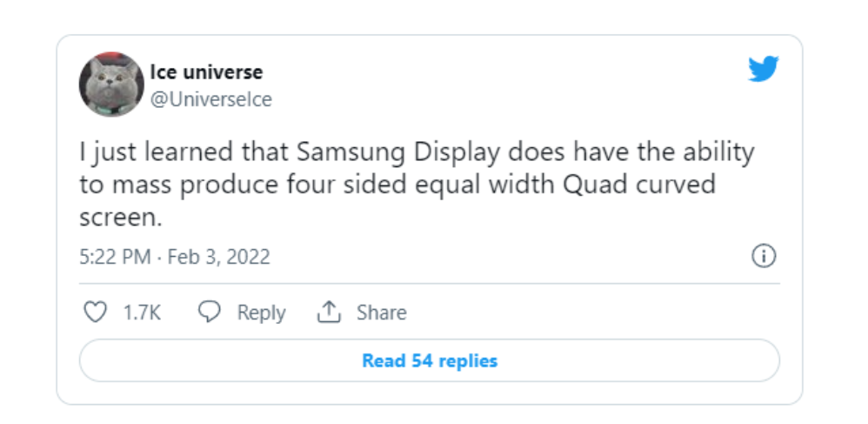Viewport: 868px width, 424px height.
Task: Click the Feb 3, 2022 date
Action: pos(218,257)
